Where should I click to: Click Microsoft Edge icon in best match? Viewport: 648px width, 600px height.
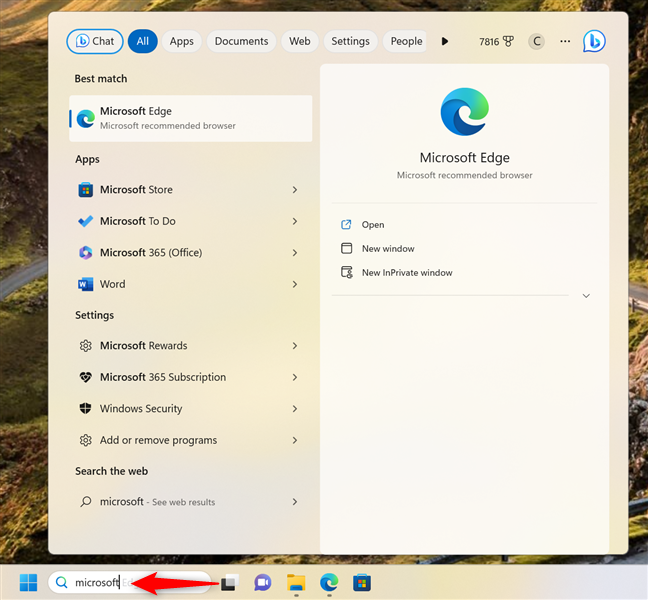pyautogui.click(x=86, y=119)
